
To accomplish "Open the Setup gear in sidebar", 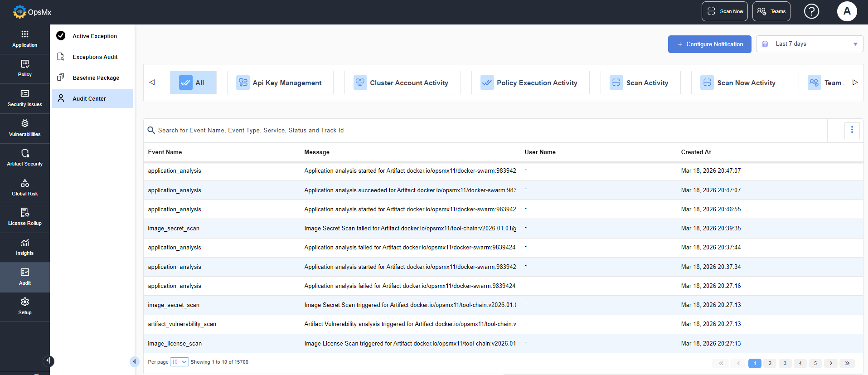I will pyautogui.click(x=25, y=307).
